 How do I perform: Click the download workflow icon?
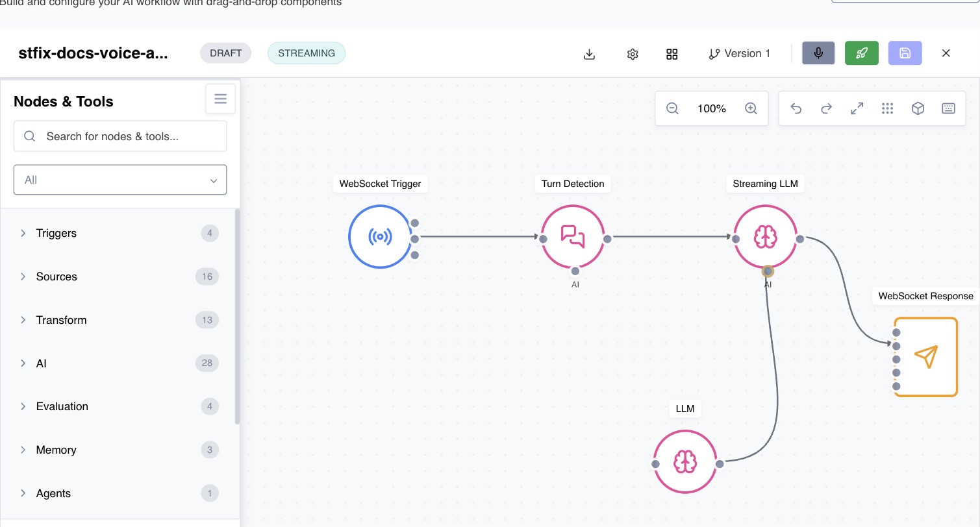click(x=589, y=54)
